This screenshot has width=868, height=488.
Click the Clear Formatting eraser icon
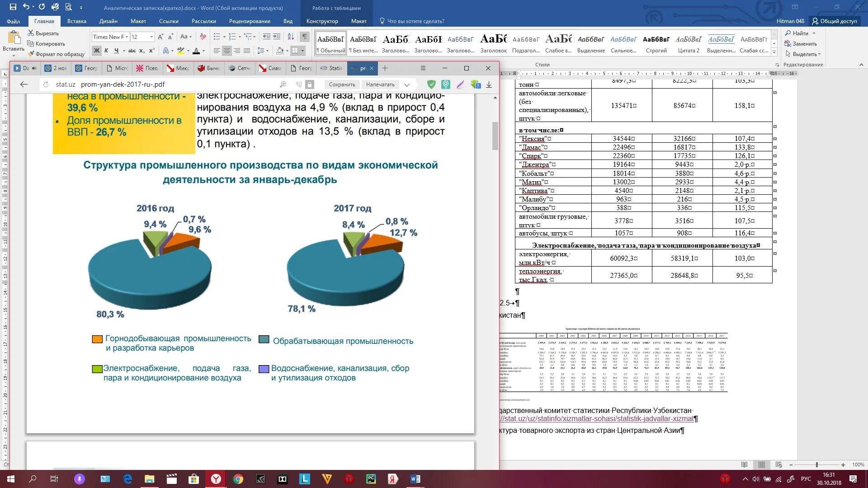click(x=203, y=37)
